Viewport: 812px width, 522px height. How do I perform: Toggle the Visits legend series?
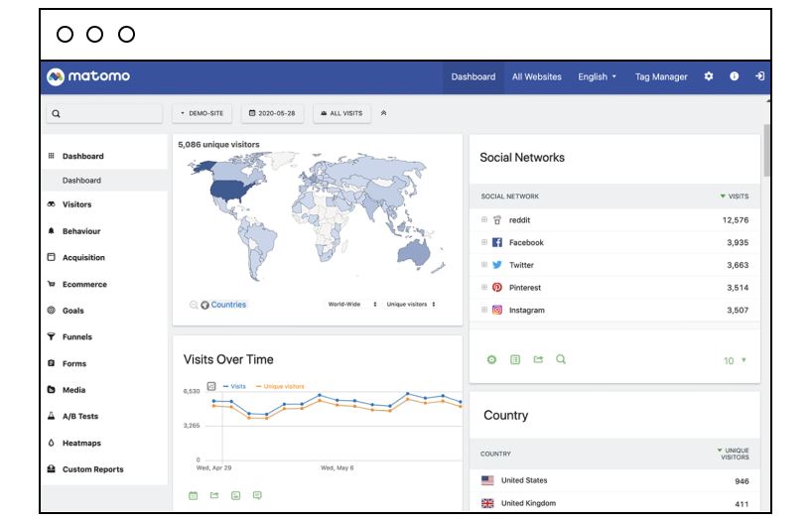point(234,386)
